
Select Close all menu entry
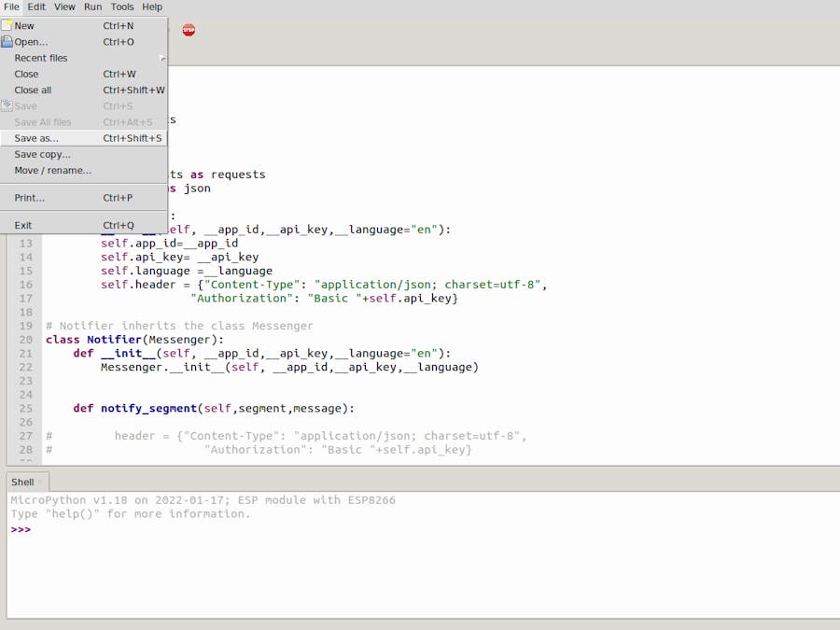click(x=33, y=91)
